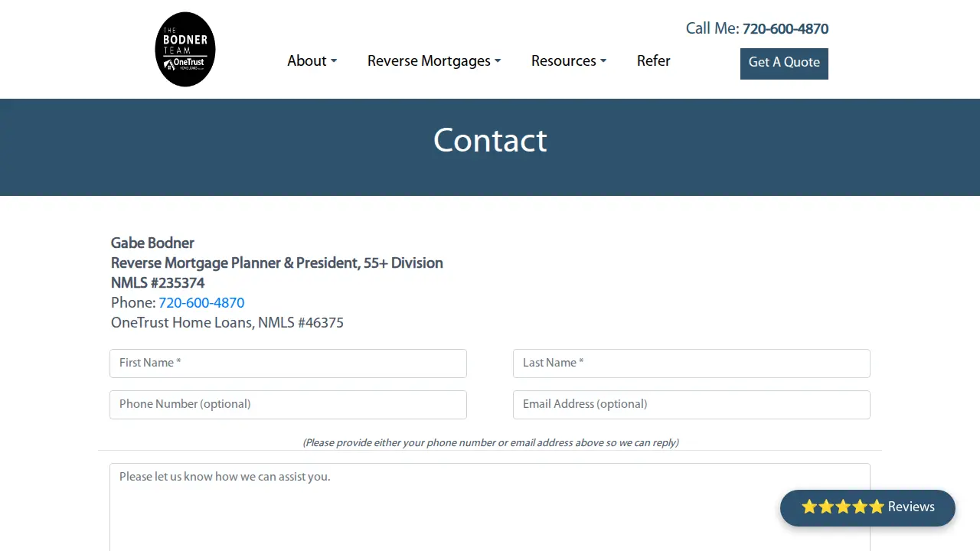Expand the Reverse Mortgages menu
The width and height of the screenshot is (980, 551).
(434, 61)
